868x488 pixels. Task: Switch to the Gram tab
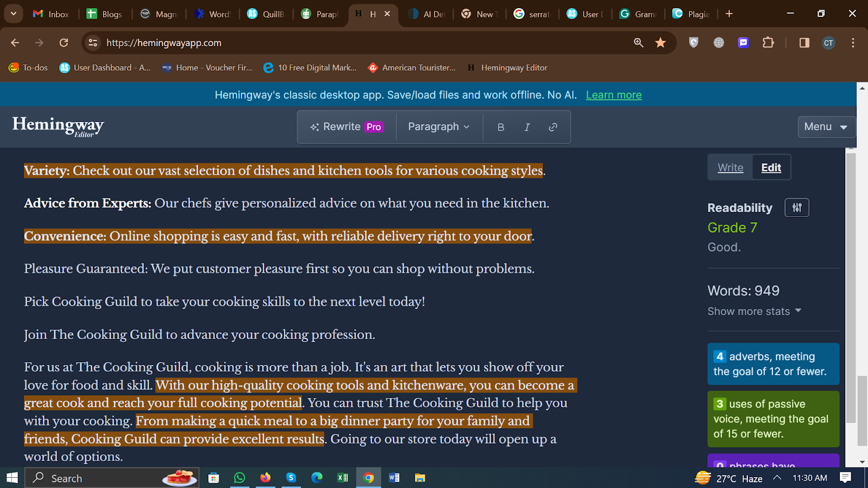coord(639,14)
